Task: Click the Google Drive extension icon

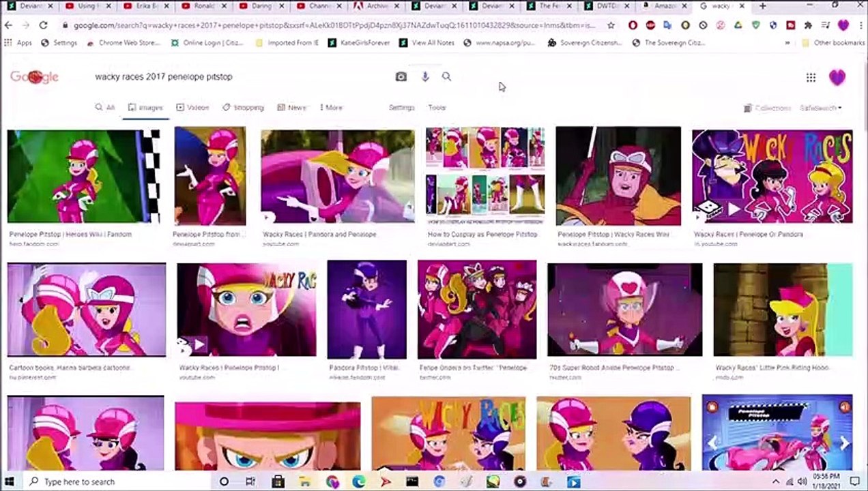Action: point(738,25)
